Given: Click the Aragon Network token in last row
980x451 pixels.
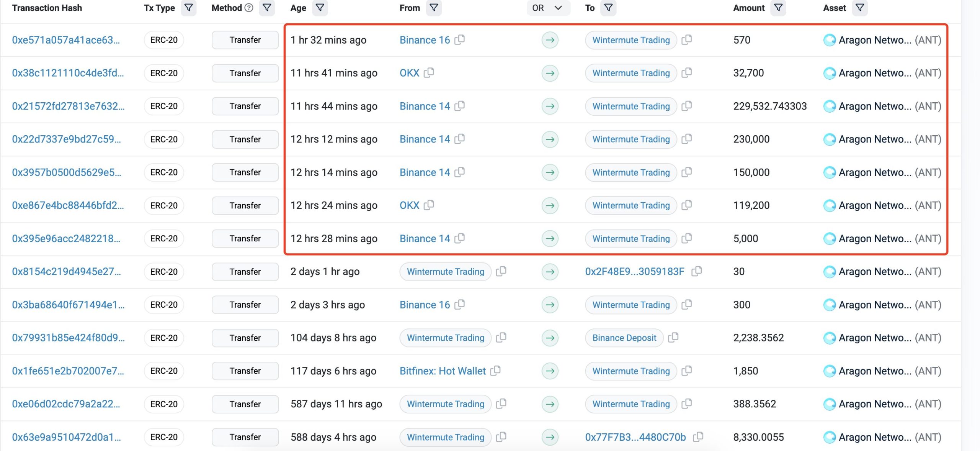Looking at the screenshot, I should 875,437.
